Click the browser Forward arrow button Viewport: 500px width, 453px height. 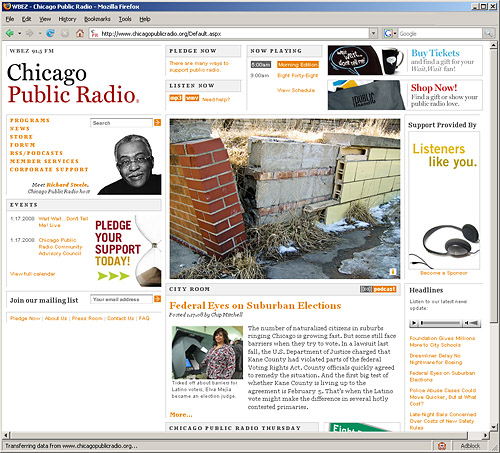30,33
